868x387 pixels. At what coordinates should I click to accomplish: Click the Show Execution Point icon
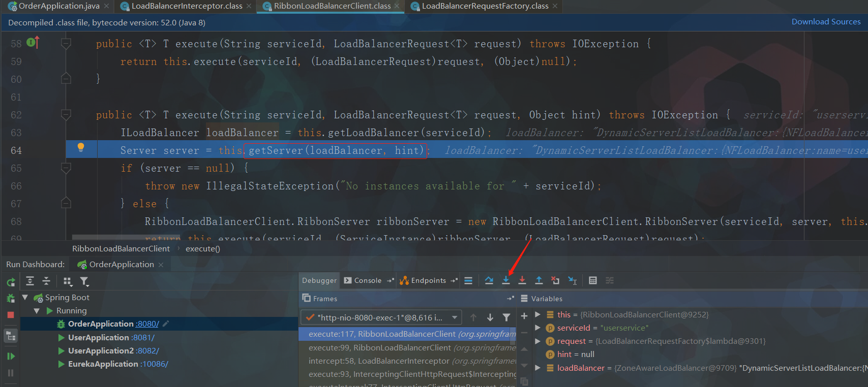[468, 280]
